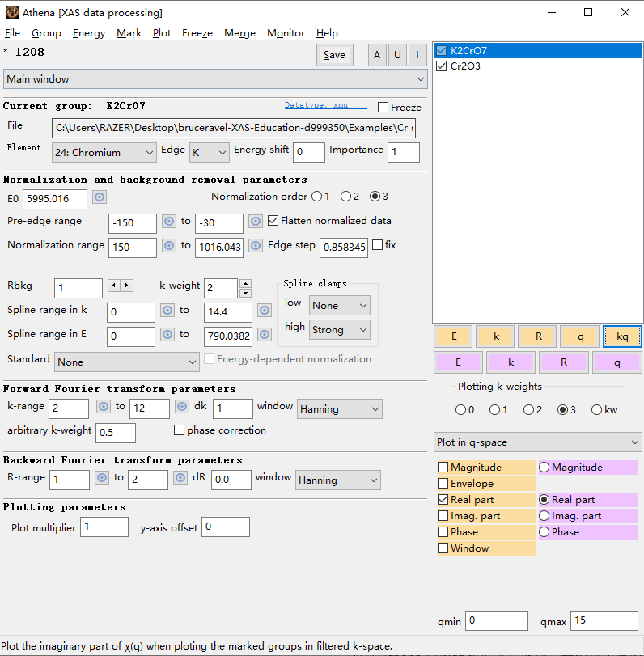The image size is (644, 656).
Task: Open the Energy menu
Action: [x=88, y=33]
